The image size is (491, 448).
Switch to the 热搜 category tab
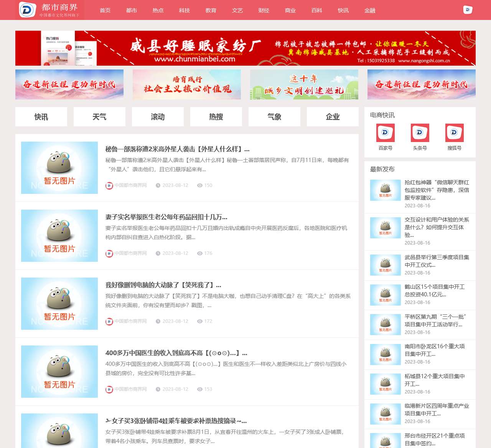coord(216,117)
